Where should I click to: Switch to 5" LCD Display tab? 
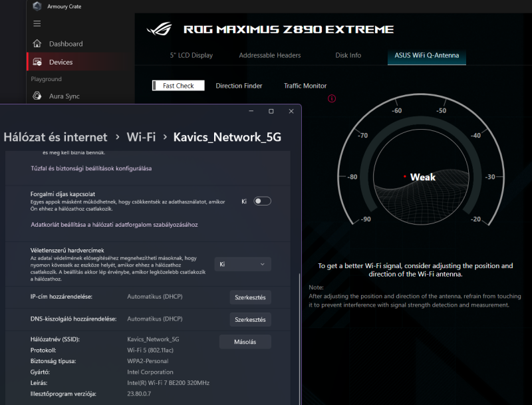[x=192, y=55]
